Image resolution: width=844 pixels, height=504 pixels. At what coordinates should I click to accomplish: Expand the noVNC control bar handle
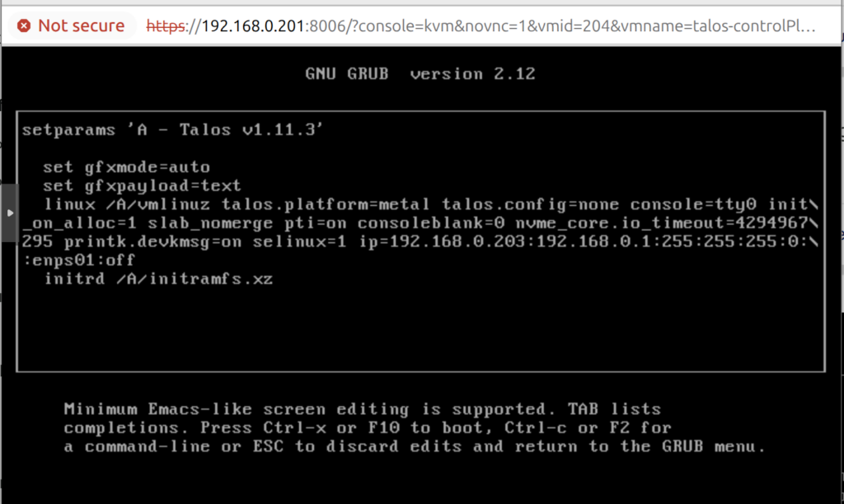tap(9, 213)
